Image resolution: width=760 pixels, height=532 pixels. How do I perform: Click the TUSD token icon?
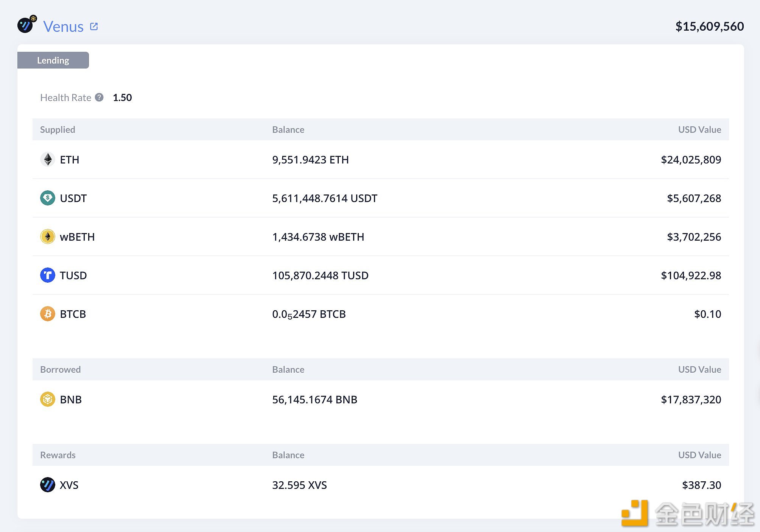point(48,275)
